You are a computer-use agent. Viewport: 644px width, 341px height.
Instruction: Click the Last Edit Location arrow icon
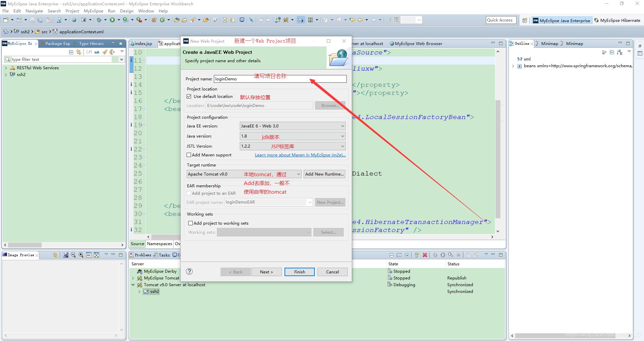tap(352, 20)
